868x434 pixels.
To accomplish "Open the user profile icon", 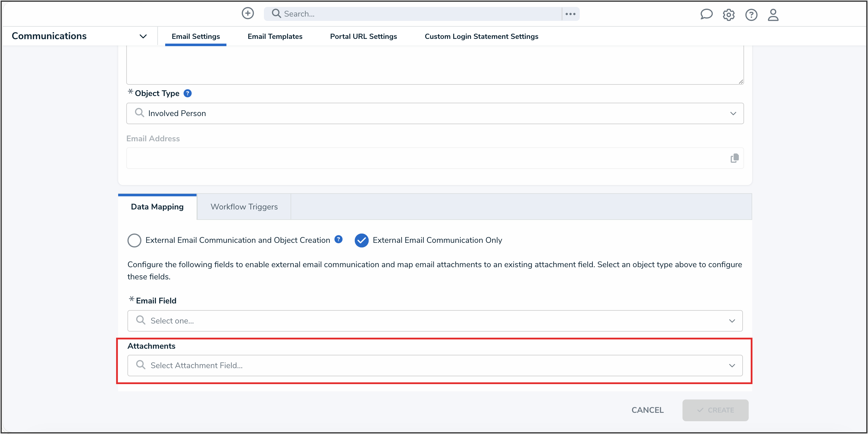I will point(773,15).
